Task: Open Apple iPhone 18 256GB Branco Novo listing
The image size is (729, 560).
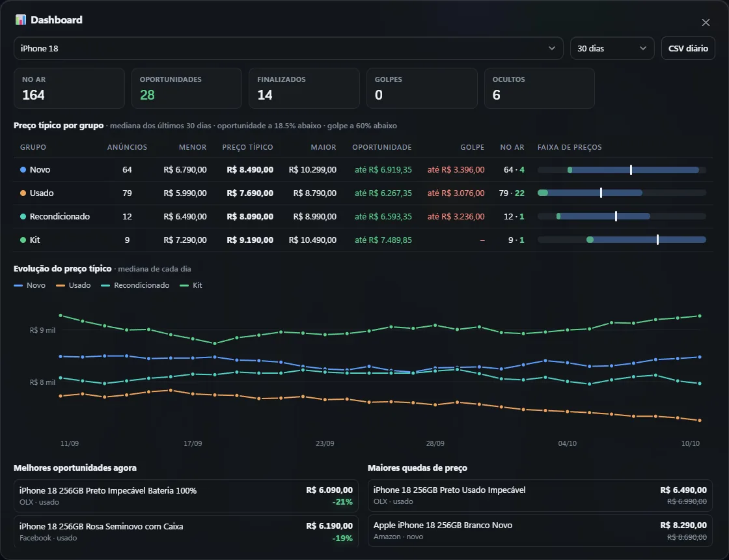Action: coord(540,531)
